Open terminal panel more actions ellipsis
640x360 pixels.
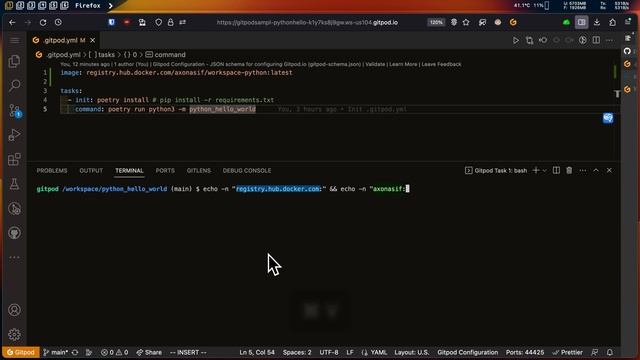[x=582, y=171]
